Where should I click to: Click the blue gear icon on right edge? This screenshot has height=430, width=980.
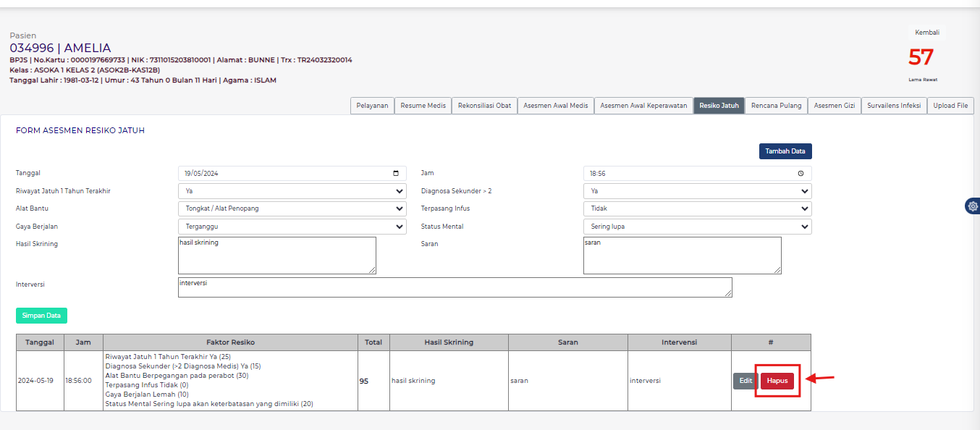[973, 206]
